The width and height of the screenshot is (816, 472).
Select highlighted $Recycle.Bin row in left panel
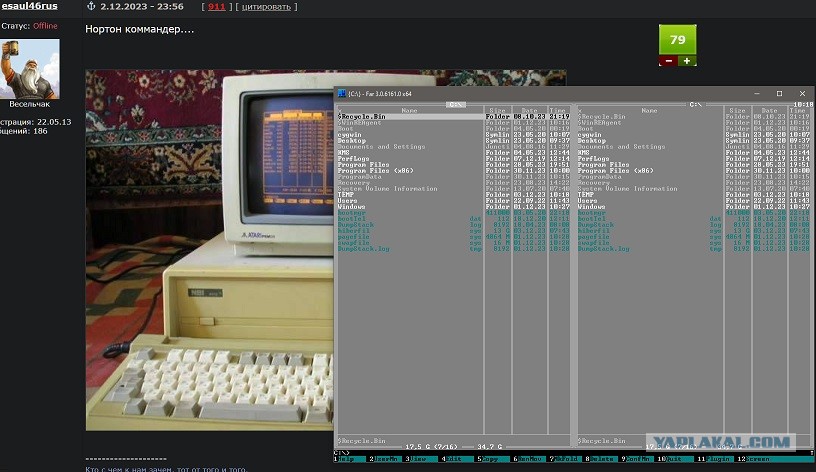click(x=453, y=117)
